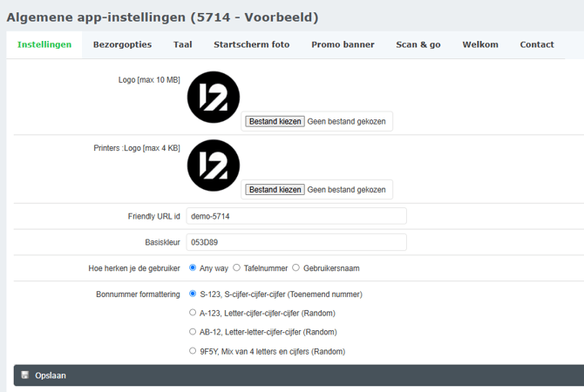Screen dimensions: 584x392
Task: Go to the Startscherm foto tab
Action: coord(251,44)
